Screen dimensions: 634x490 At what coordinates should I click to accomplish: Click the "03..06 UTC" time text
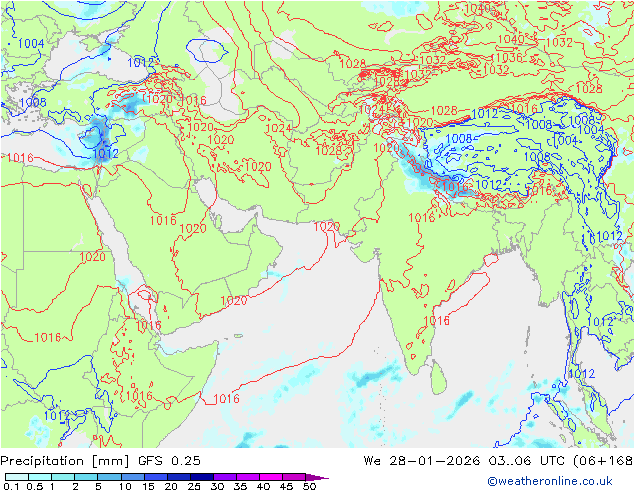526,460
